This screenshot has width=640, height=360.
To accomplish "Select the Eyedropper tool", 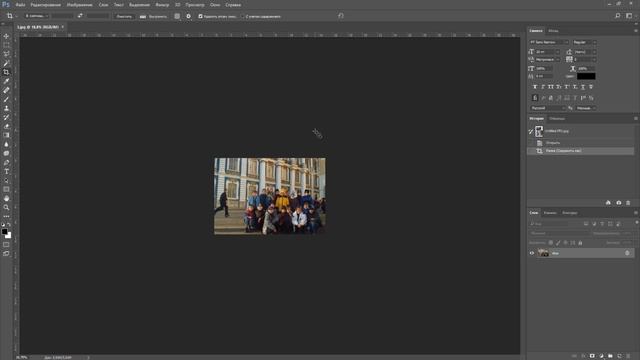I will pos(6,81).
